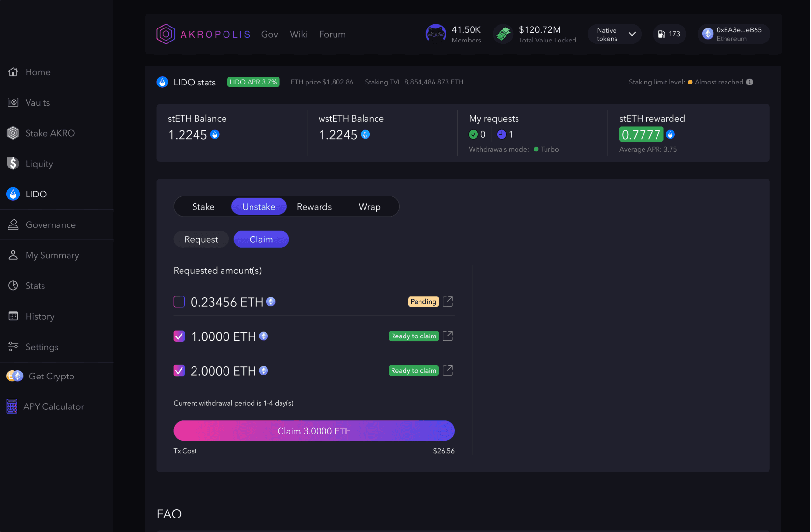Screen dimensions: 811x532
Task: Open Stake AKRO hexagon icon
Action: click(x=13, y=133)
